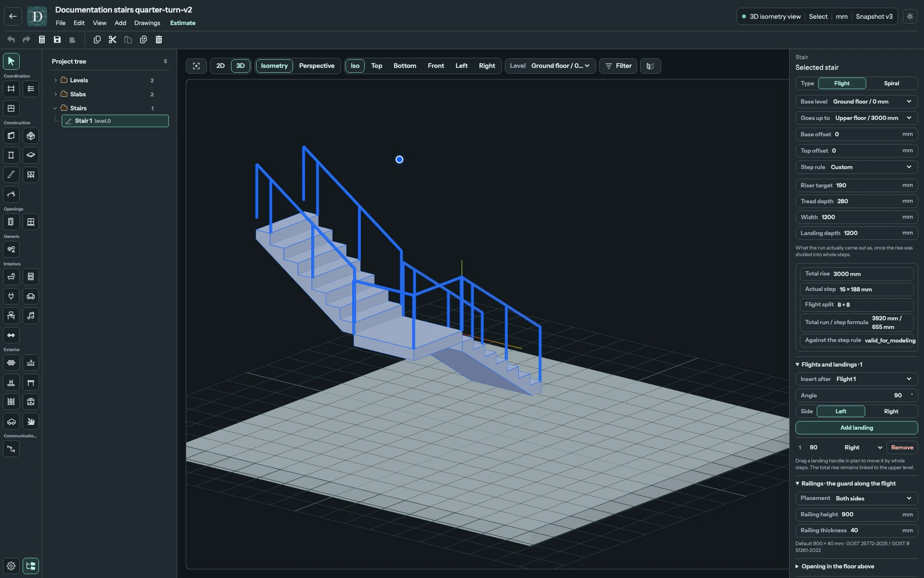Choose the window tool under Openings
Image resolution: width=924 pixels, height=578 pixels.
[x=31, y=222]
